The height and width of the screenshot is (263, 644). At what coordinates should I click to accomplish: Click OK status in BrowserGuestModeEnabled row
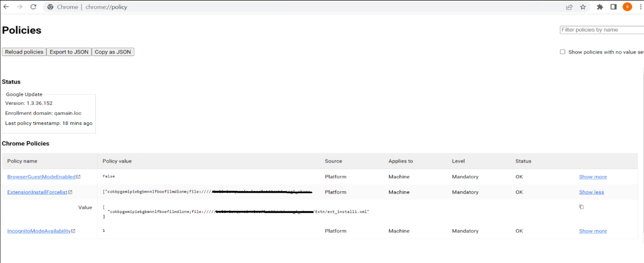click(x=519, y=177)
